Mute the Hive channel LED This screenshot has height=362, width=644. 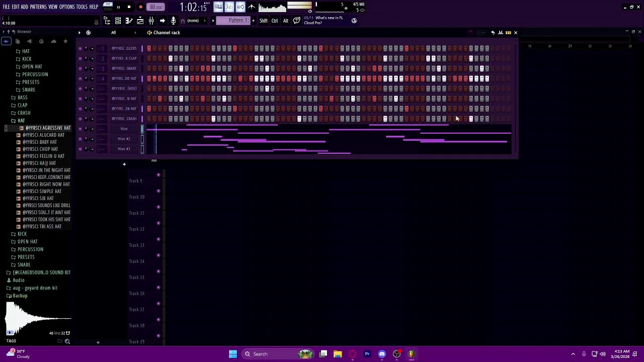(x=80, y=129)
